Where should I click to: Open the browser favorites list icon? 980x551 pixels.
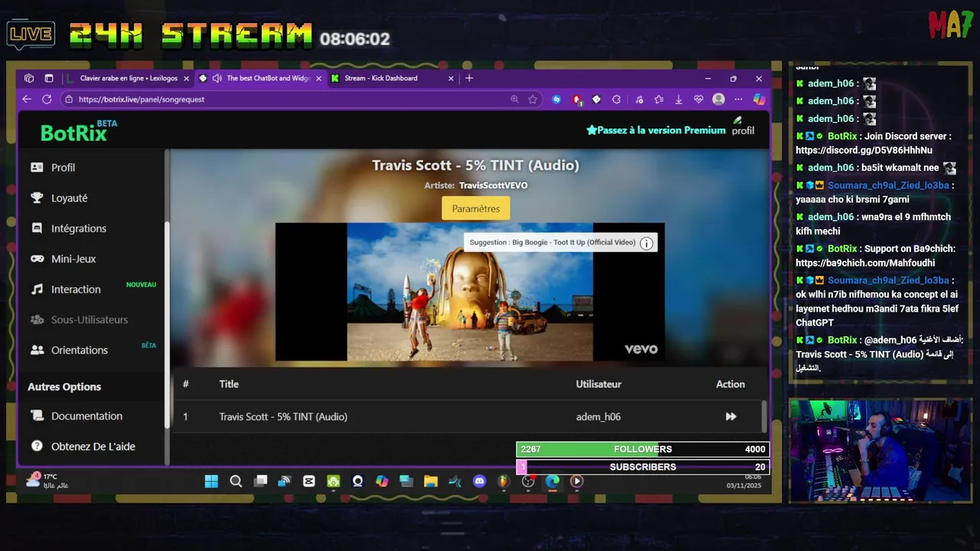tap(658, 99)
